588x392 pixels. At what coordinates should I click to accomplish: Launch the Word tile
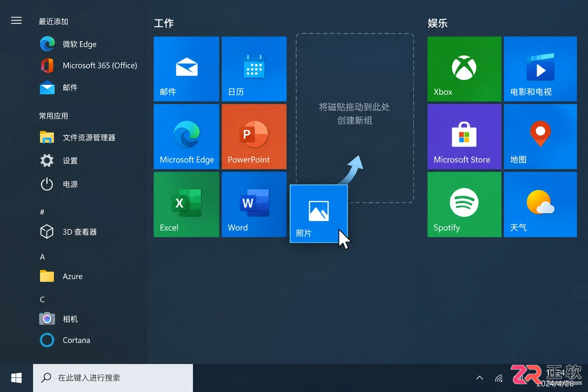click(254, 204)
